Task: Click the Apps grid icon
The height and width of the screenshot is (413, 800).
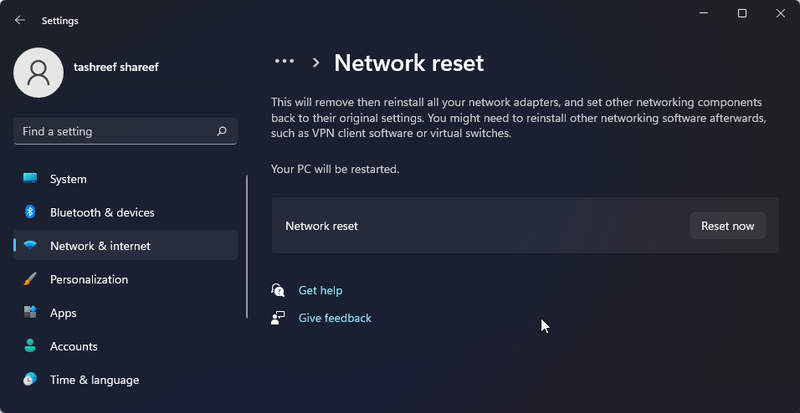Action: [30, 313]
